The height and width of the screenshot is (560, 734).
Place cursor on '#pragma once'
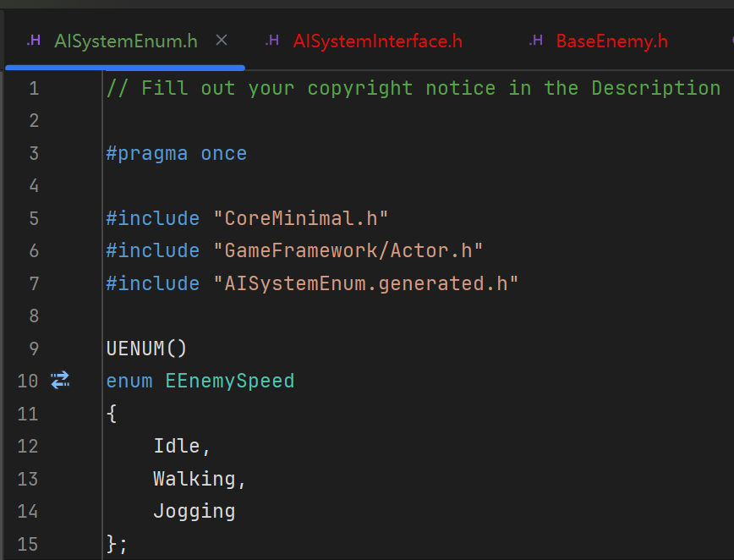(x=177, y=154)
